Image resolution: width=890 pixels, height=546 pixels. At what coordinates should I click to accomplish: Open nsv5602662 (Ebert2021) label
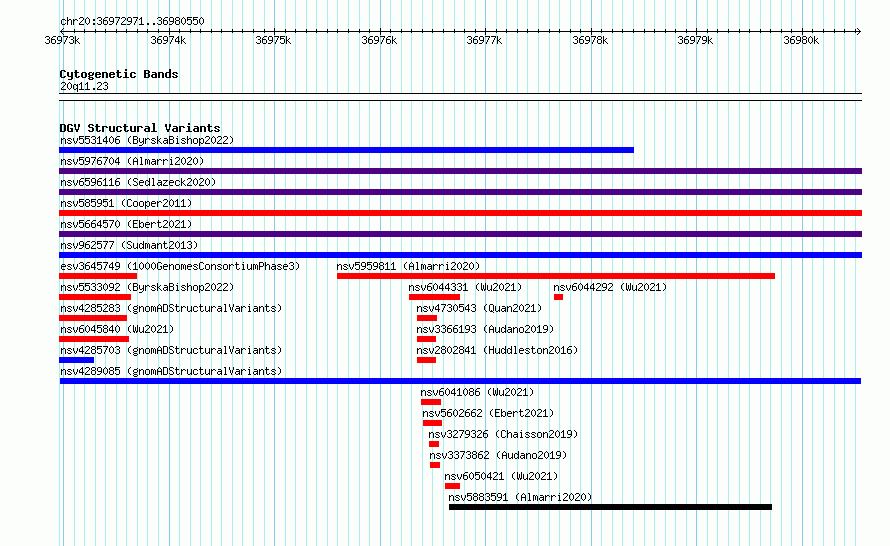(x=488, y=413)
